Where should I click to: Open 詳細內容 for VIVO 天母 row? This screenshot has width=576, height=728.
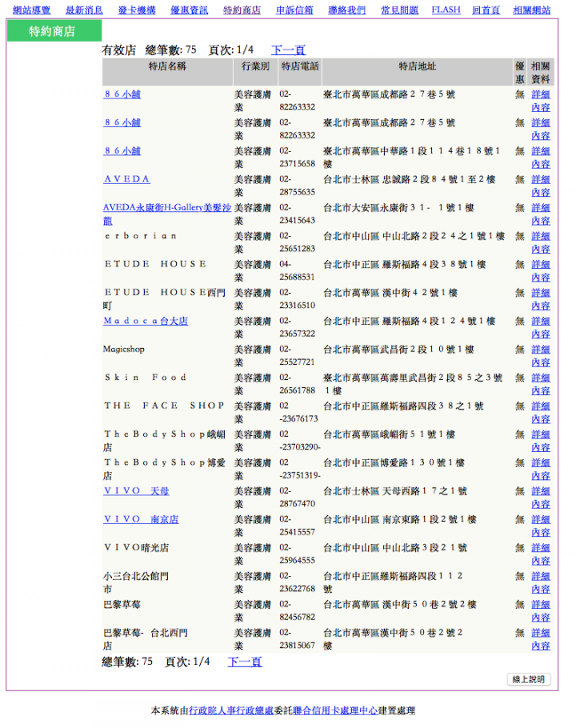tap(541, 498)
